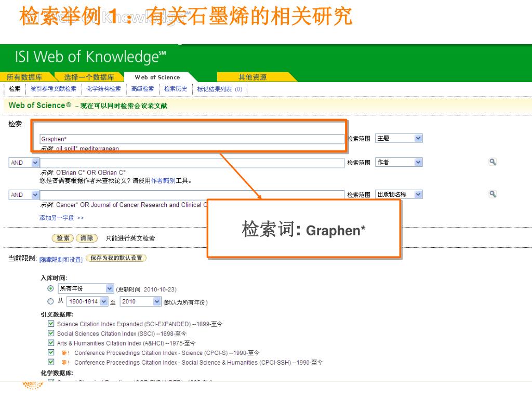Open the 作者 search scope dropdown
Screen dimensions: 532x399
coord(398,162)
